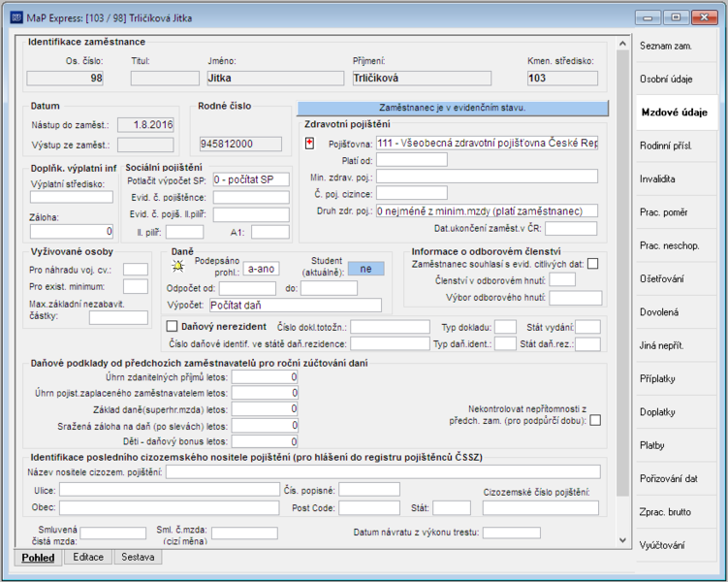The width and height of the screenshot is (728, 582).
Task: Toggle the Student (aktuálně) 'ne' field
Action: [365, 269]
